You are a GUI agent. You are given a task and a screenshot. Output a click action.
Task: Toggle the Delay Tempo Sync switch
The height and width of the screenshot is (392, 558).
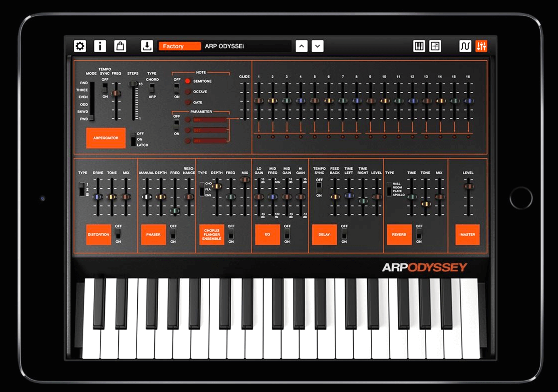click(319, 187)
